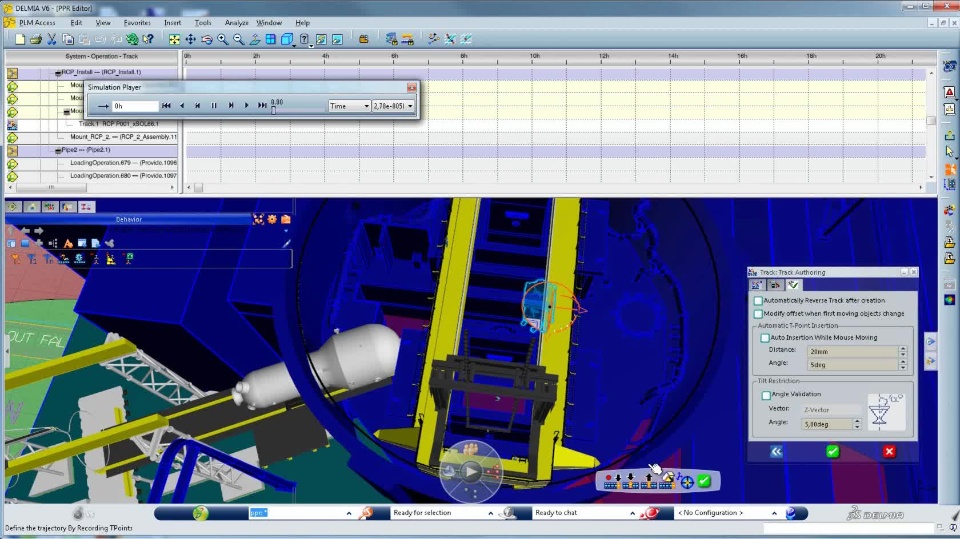Toggle status icon of LoadingOperation.679 row
The height and width of the screenshot is (539, 960).
pos(12,164)
